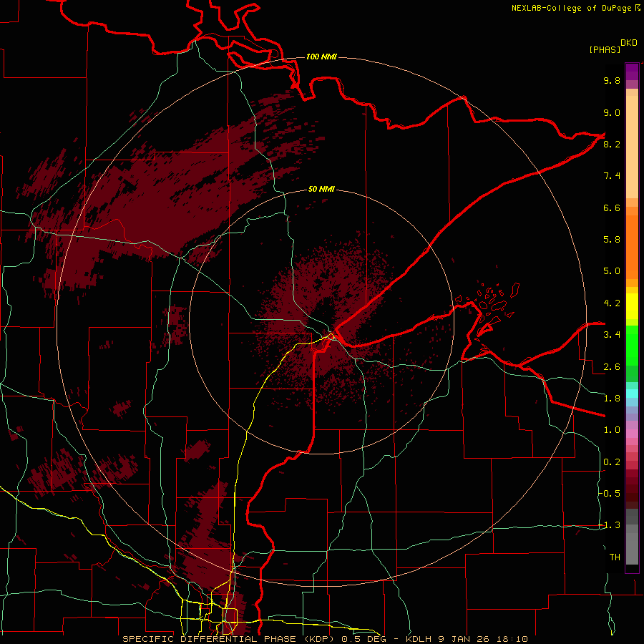Click the -0.5 value on color scale
This screenshot has width=644, height=644.
coord(610,493)
